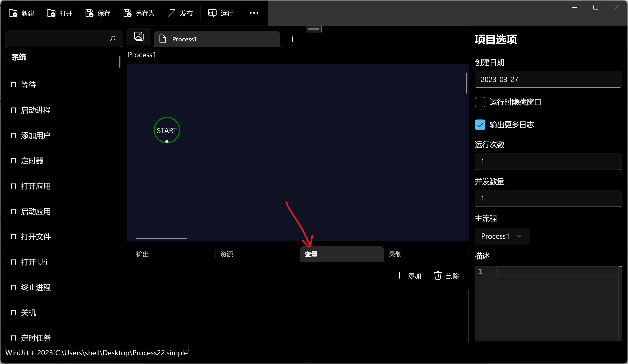Expand the 主流程 Process1 dropdown

click(502, 236)
